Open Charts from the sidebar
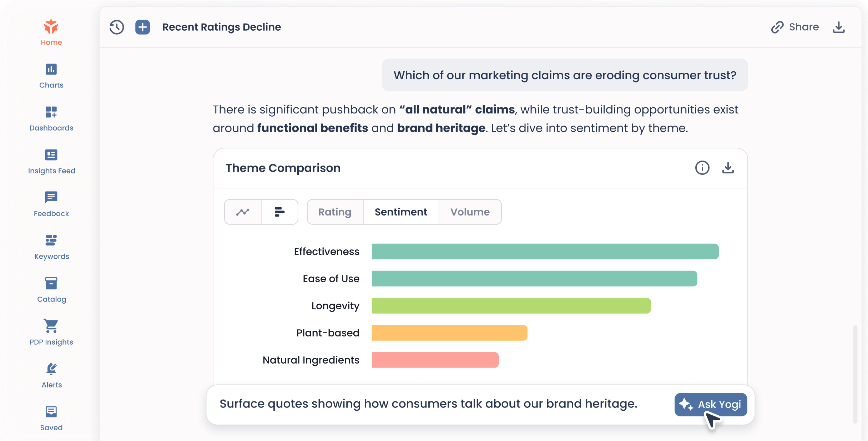Screen dimensions: 868x441 pyautogui.click(x=51, y=76)
